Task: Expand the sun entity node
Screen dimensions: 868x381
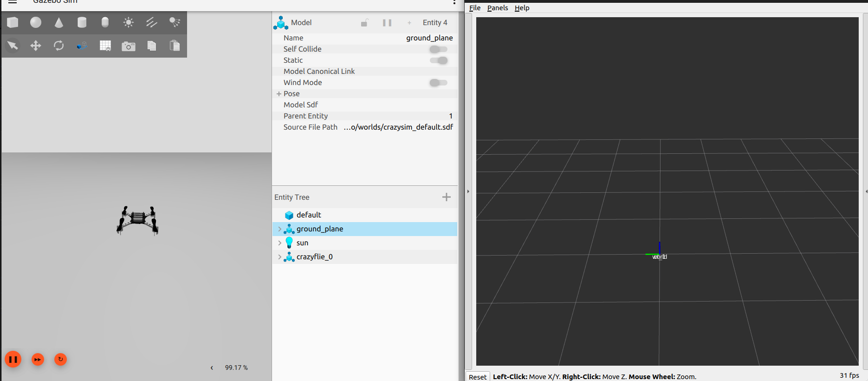Action: 279,243
